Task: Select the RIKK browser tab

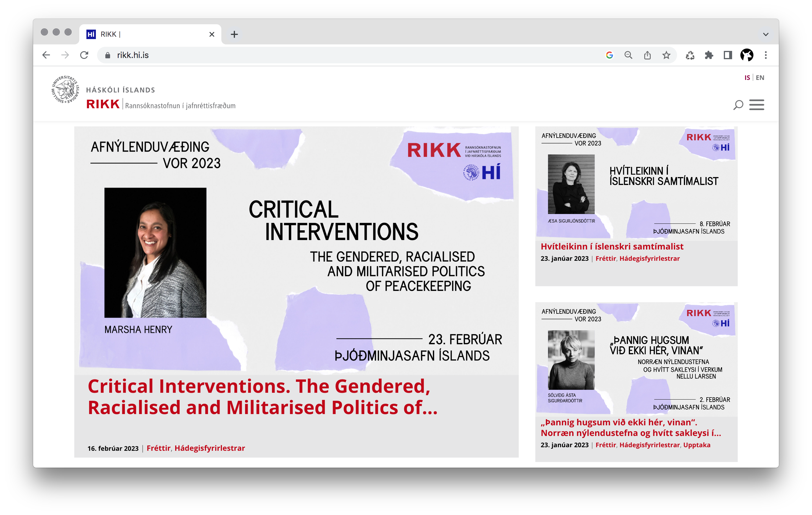Action: click(x=148, y=34)
